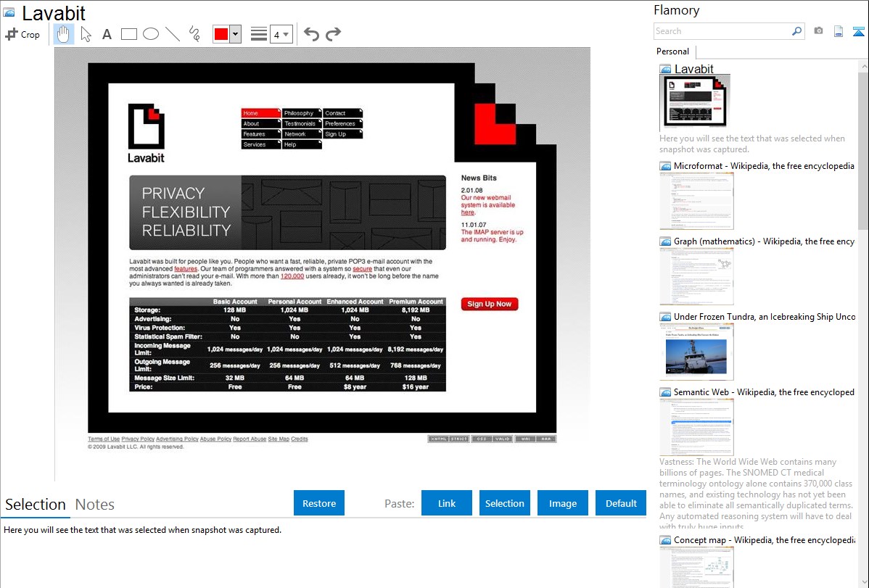
Task: Click the document page icon near search
Action: pos(839,31)
